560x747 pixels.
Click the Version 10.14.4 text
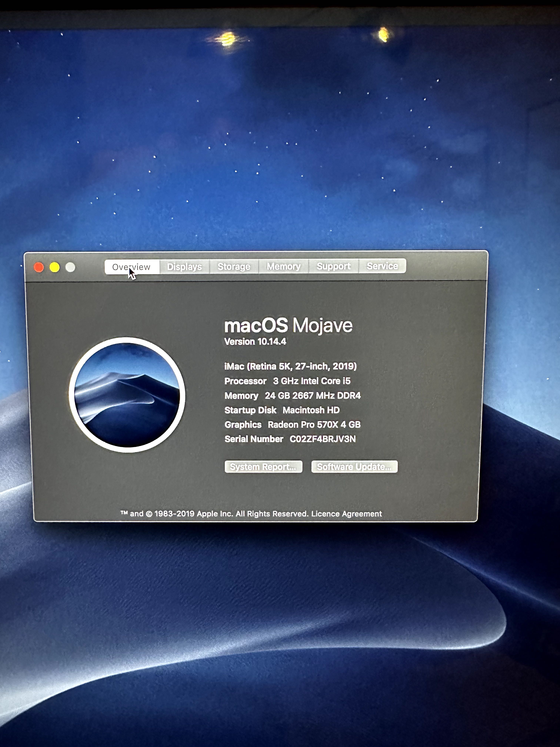tap(256, 342)
